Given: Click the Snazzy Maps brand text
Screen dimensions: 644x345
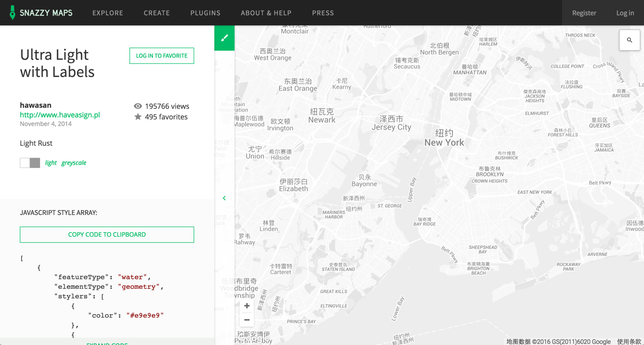Looking at the screenshot, I should 46,13.
